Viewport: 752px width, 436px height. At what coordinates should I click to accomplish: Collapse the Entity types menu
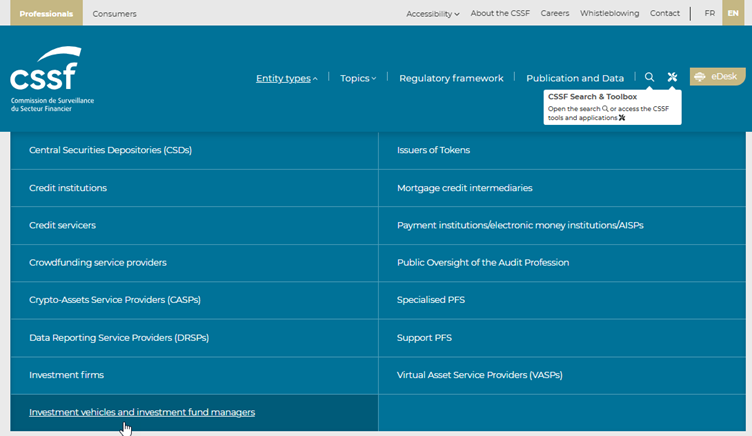[286, 78]
